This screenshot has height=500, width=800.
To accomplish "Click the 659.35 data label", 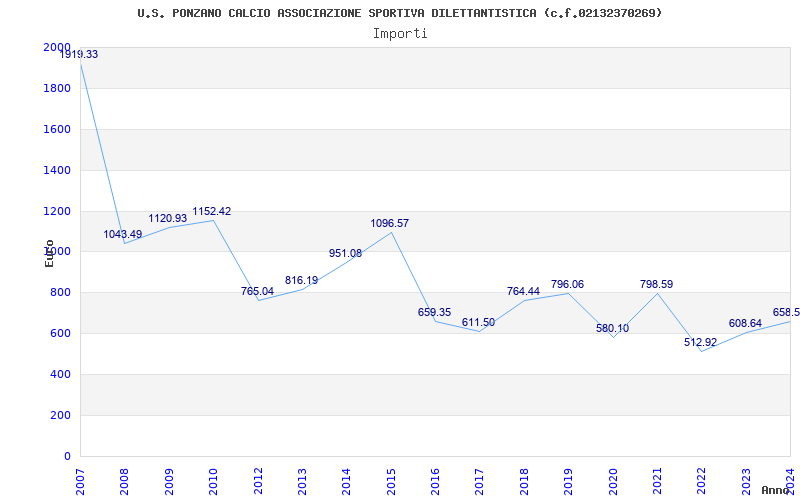I will click(435, 312).
